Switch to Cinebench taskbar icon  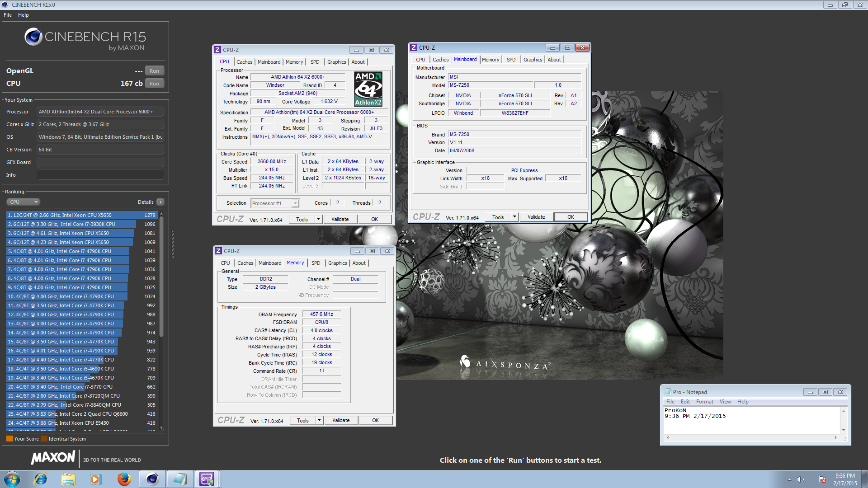152,479
